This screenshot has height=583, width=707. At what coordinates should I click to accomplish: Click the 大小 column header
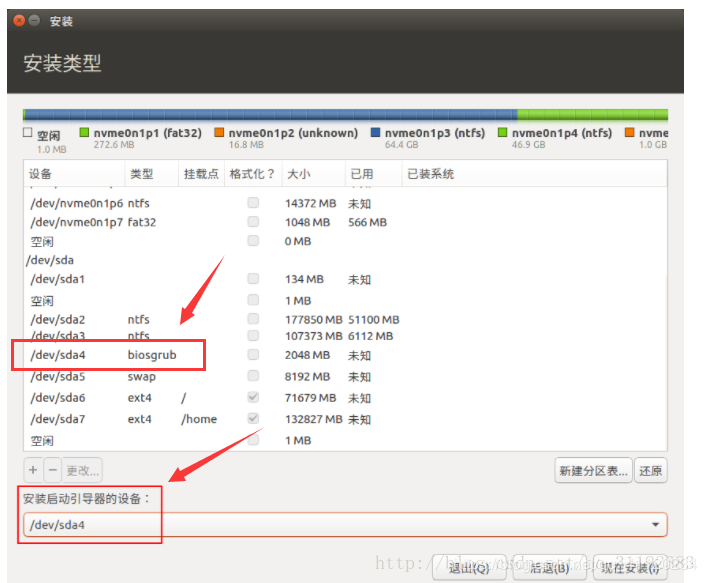(x=313, y=174)
